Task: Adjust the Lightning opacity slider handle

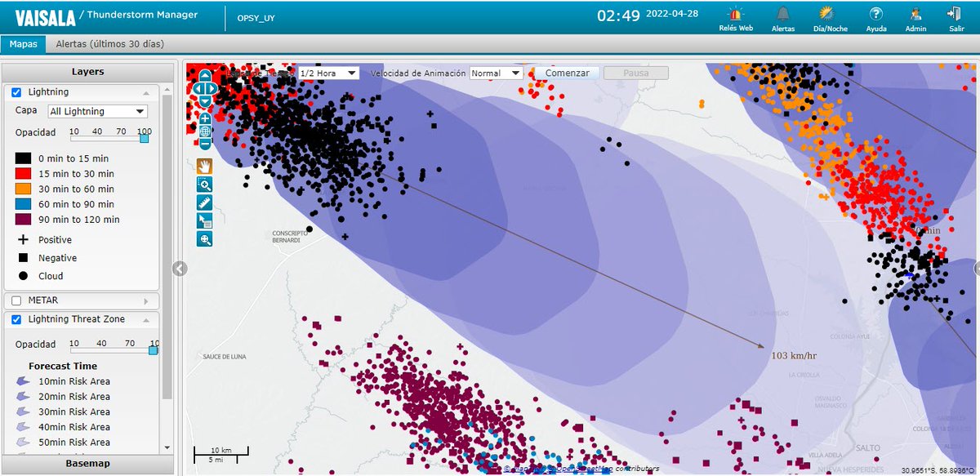Action: pos(144,139)
